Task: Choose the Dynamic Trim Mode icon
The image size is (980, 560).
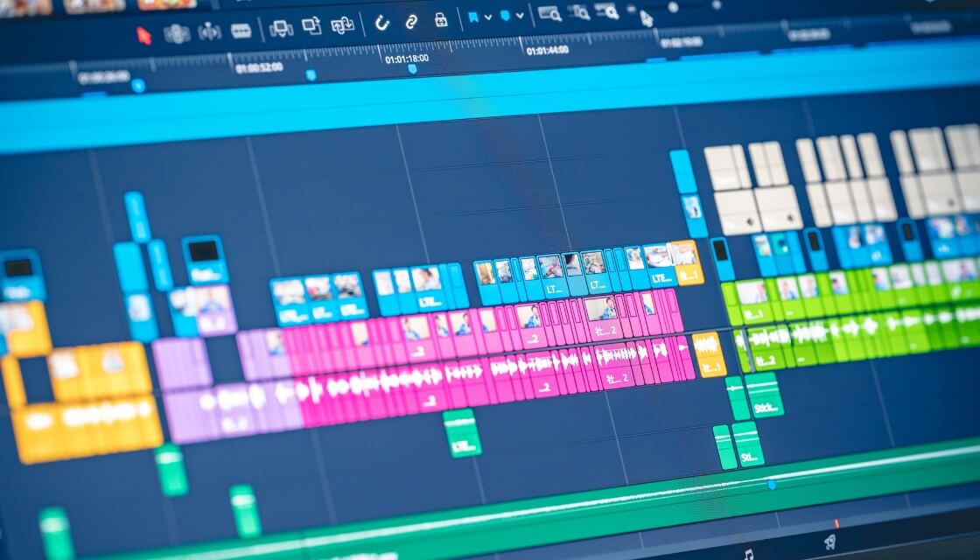Action: [x=210, y=32]
